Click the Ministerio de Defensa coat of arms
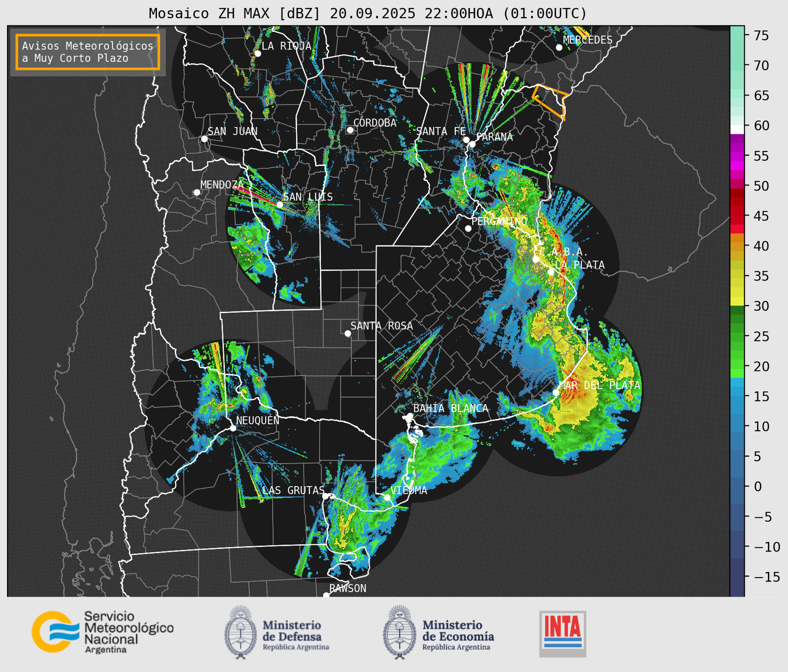 tap(241, 632)
